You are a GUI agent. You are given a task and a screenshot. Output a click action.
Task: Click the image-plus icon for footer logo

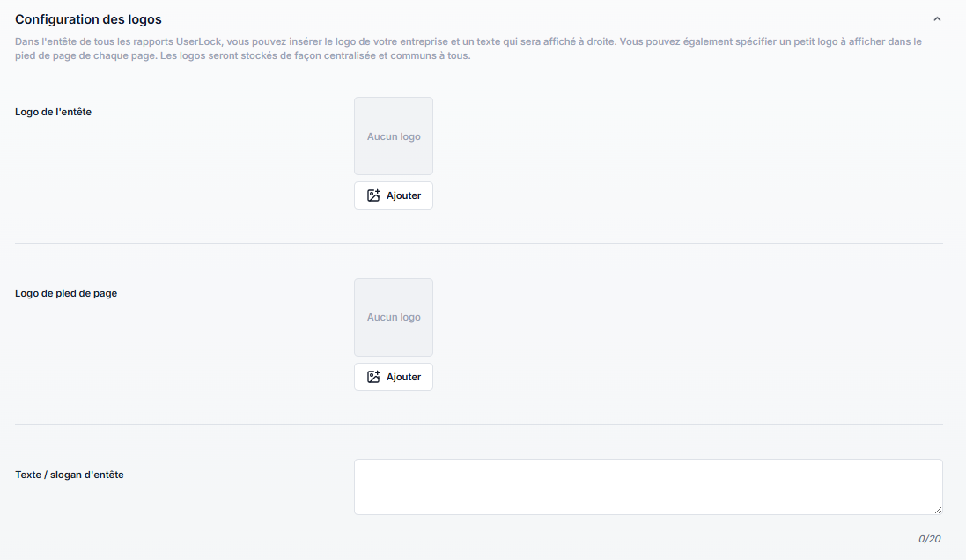click(373, 377)
